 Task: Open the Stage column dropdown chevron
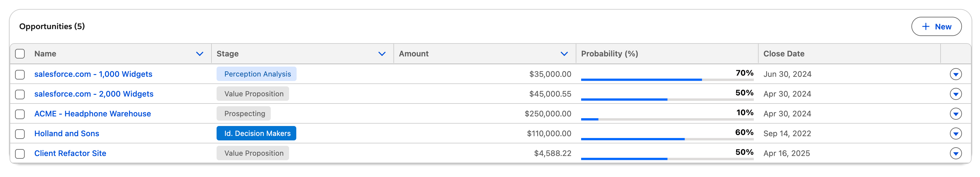(382, 54)
